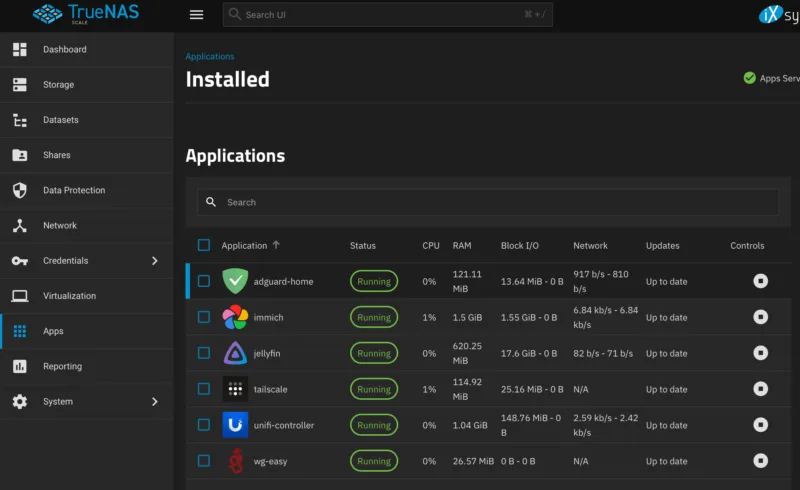This screenshot has height=490, width=800.
Task: Check the unifi-controller row checkbox
Action: (x=204, y=425)
